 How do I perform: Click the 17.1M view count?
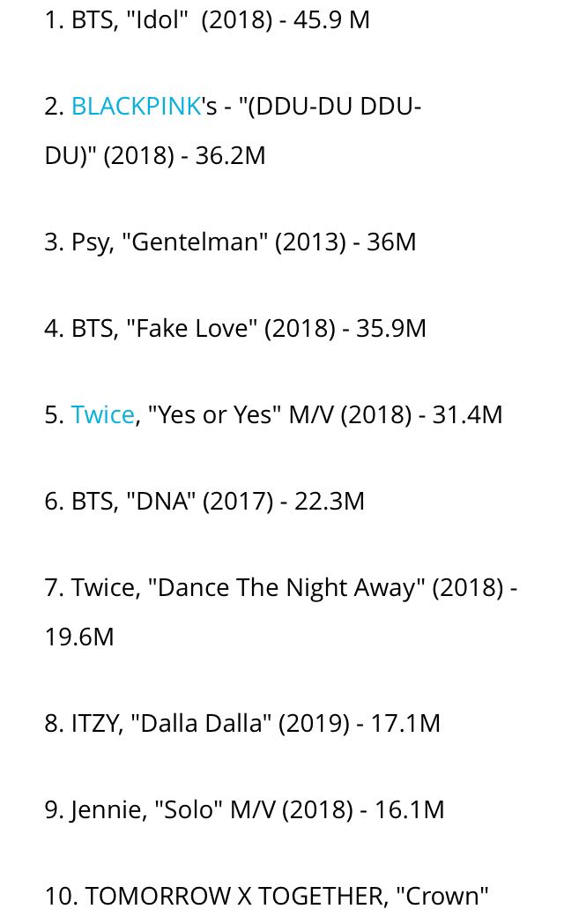[405, 723]
